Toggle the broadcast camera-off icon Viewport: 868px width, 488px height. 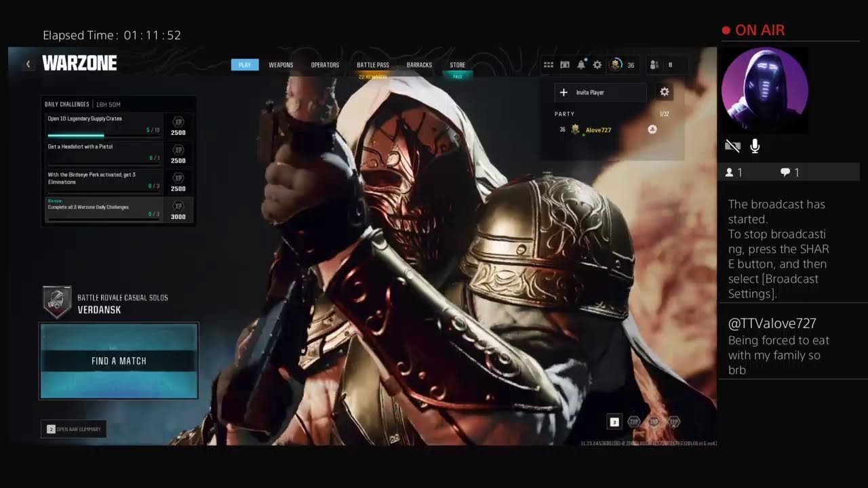(x=732, y=146)
